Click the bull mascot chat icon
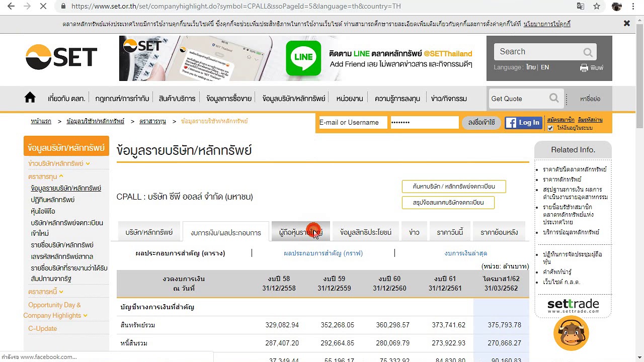Viewport: 644px width, 362px height. click(x=571, y=333)
